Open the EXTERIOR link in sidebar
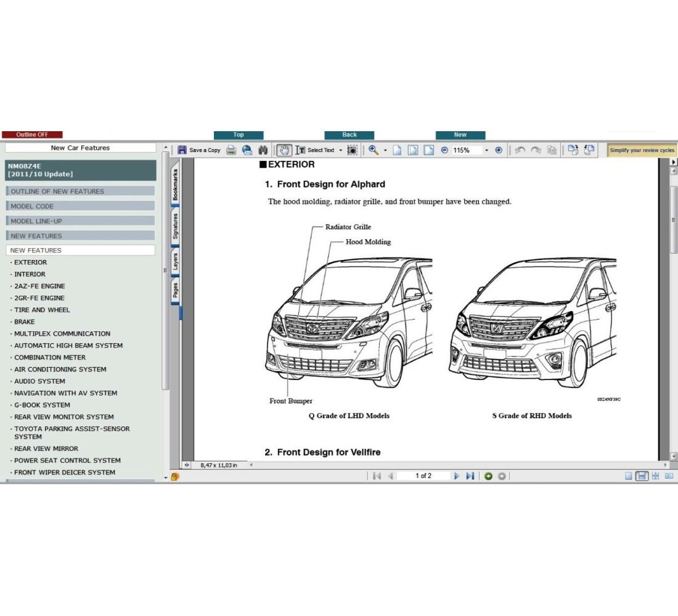Viewport: 678px width, 616px height. click(30, 262)
